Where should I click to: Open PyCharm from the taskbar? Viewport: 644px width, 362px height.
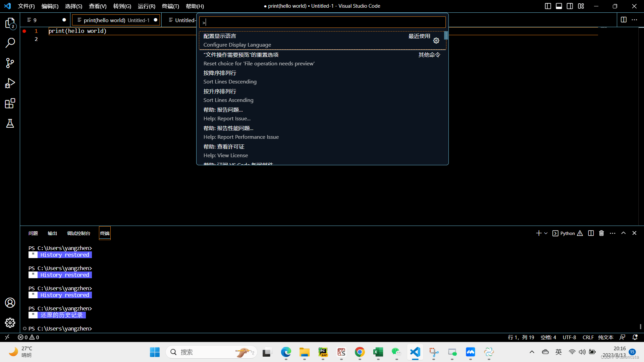323,352
